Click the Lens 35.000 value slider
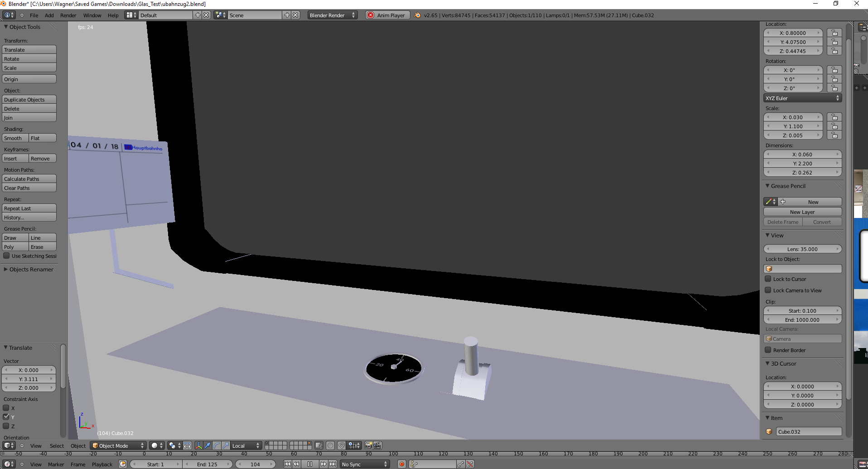Screen dimensions: 868x469 pyautogui.click(x=802, y=249)
